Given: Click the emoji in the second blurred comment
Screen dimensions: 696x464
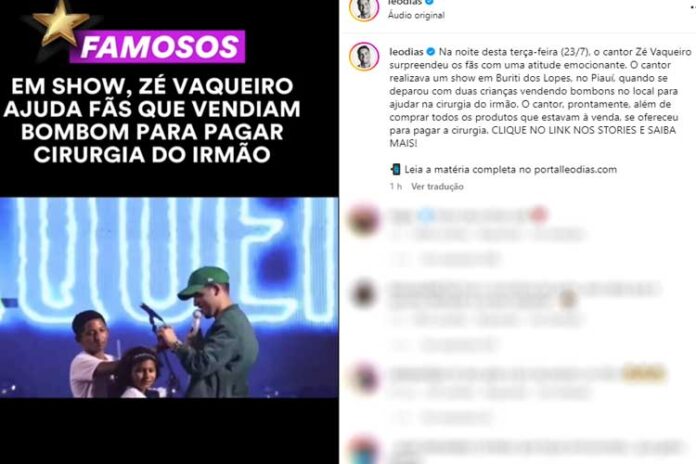Looking at the screenshot, I should tap(567, 300).
